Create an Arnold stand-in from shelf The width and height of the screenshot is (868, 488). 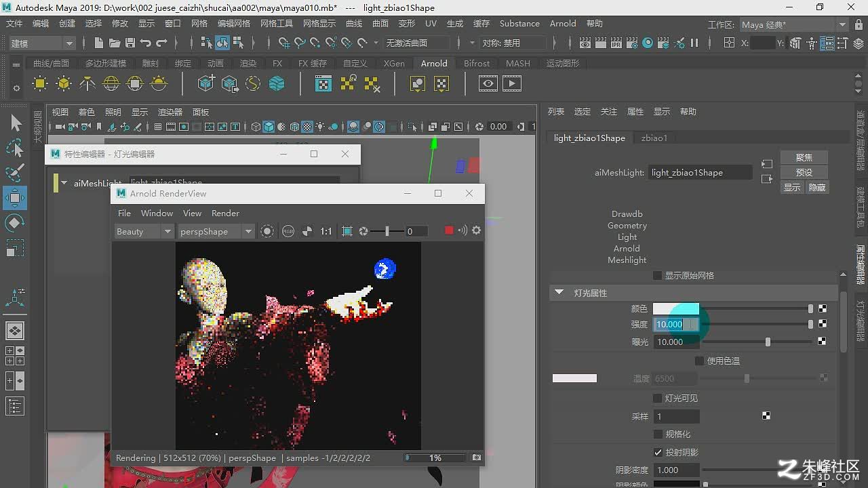206,84
